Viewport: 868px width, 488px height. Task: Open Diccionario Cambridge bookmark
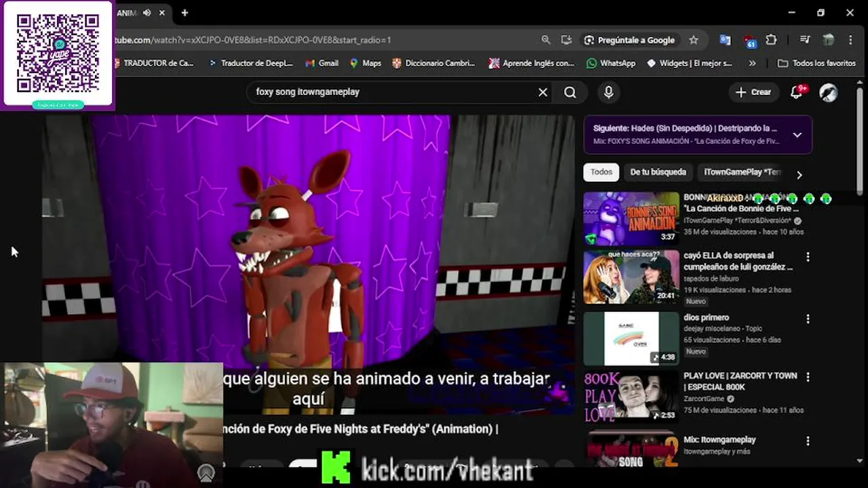(x=433, y=63)
